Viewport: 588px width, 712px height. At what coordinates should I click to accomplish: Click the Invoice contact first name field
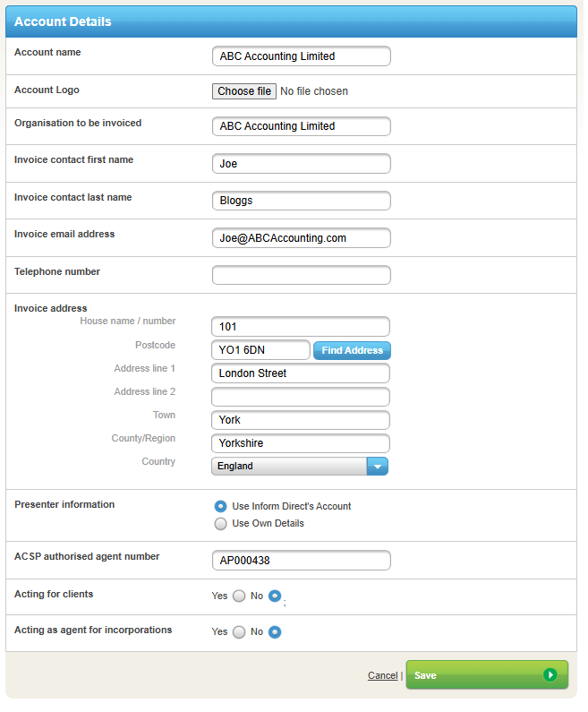point(301,164)
